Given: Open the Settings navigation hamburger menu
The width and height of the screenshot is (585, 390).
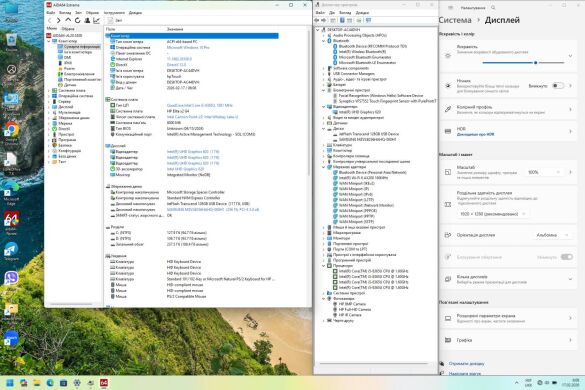Looking at the screenshot, I should (x=450, y=7).
